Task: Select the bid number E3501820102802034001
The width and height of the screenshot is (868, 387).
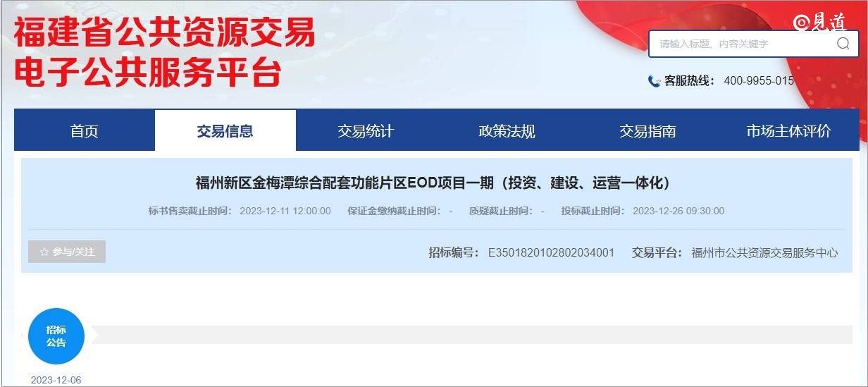Action: tap(551, 252)
